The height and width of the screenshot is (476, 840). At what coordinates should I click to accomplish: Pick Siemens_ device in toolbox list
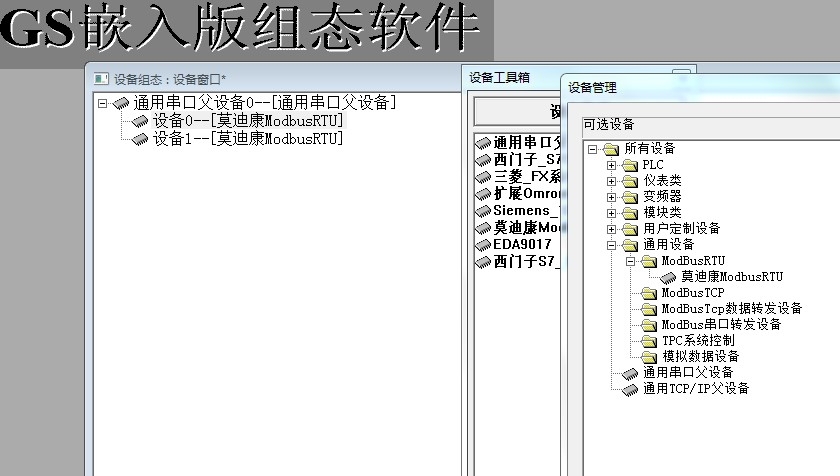pyautogui.click(x=527, y=210)
